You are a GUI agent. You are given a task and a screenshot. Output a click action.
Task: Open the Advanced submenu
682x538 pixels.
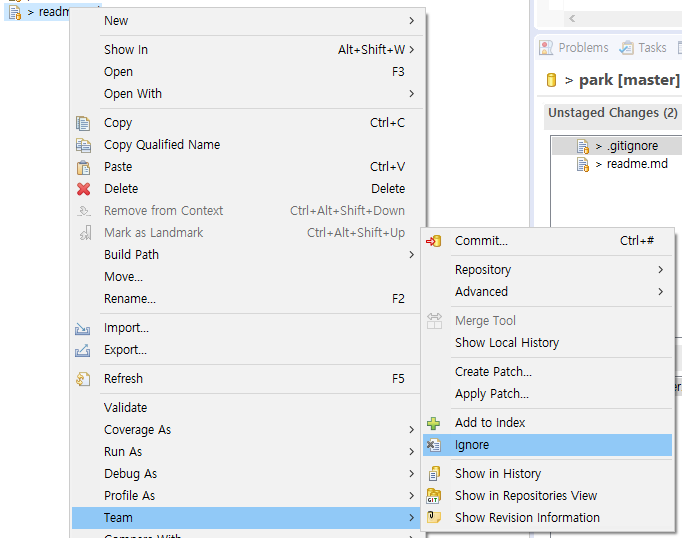pos(660,292)
